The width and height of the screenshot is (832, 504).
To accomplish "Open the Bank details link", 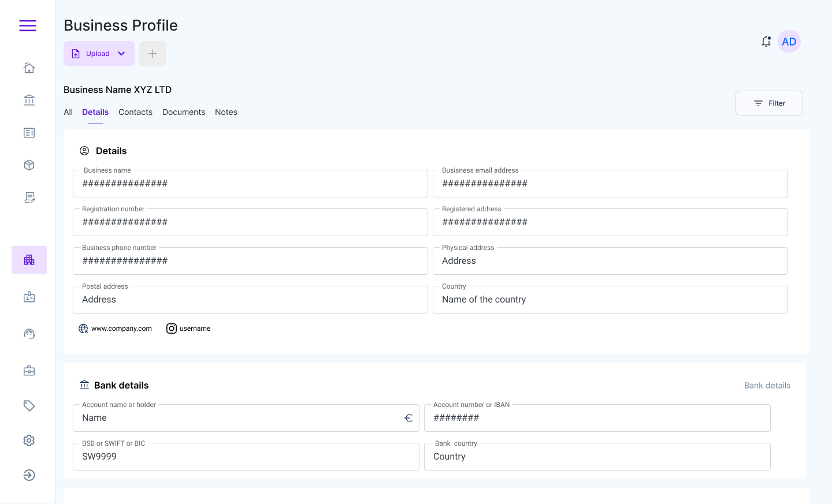I will click(767, 385).
